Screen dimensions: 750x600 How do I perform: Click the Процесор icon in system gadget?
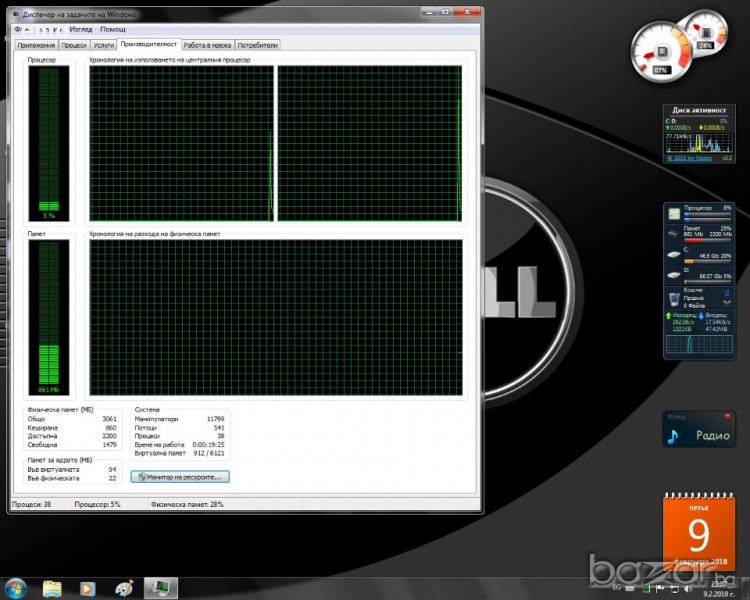pos(676,213)
